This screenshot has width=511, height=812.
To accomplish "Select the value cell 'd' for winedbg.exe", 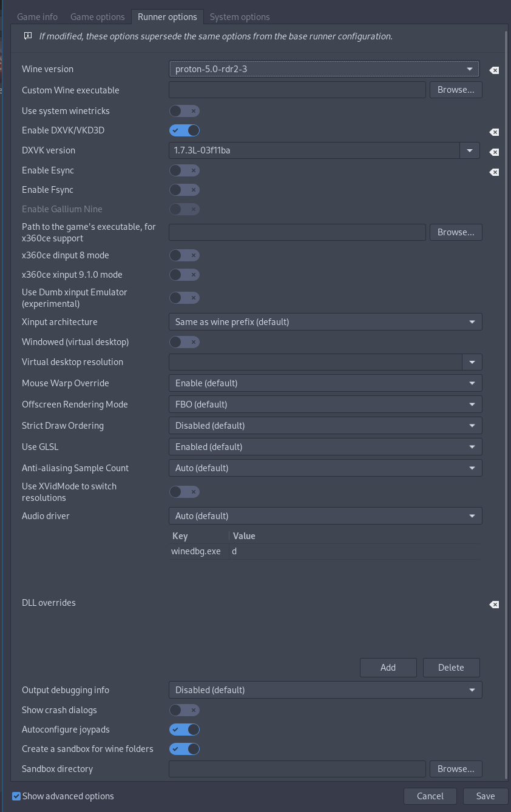I will click(355, 552).
